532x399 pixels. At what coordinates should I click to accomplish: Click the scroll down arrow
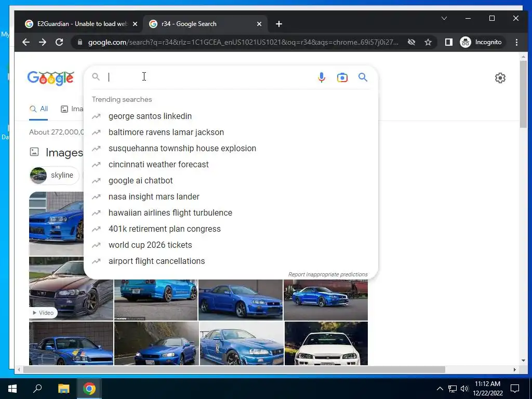pos(523,361)
